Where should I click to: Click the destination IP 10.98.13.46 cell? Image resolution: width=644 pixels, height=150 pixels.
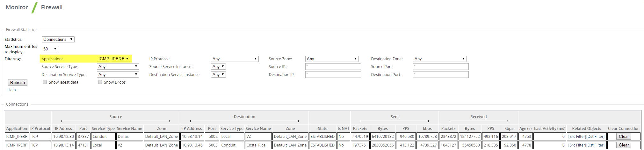pyautogui.click(x=192, y=145)
